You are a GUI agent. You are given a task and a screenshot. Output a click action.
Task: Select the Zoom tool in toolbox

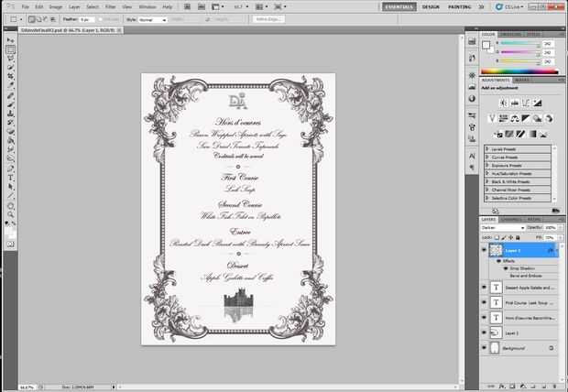click(x=11, y=214)
